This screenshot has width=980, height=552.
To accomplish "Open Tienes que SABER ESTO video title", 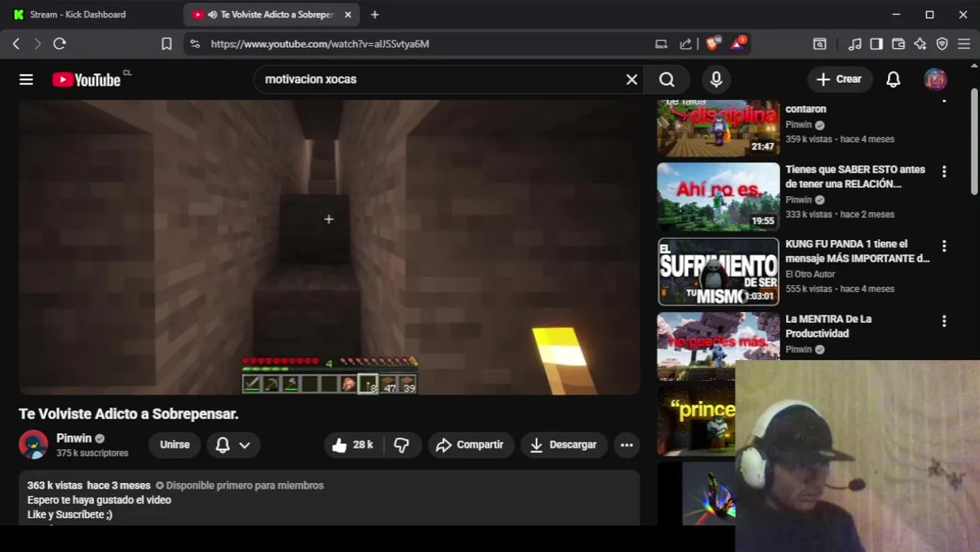I will tap(855, 176).
